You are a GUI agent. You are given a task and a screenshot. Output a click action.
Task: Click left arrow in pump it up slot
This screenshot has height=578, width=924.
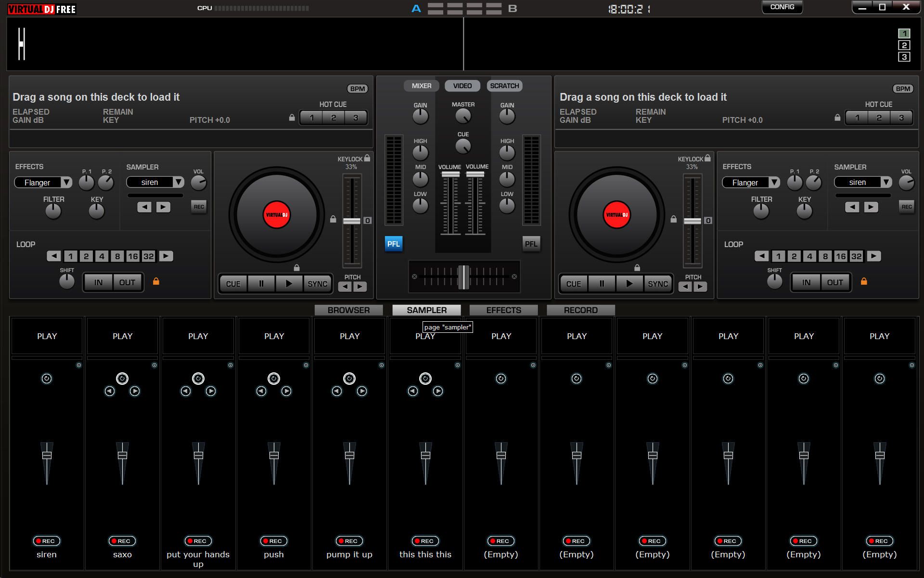[x=337, y=391]
